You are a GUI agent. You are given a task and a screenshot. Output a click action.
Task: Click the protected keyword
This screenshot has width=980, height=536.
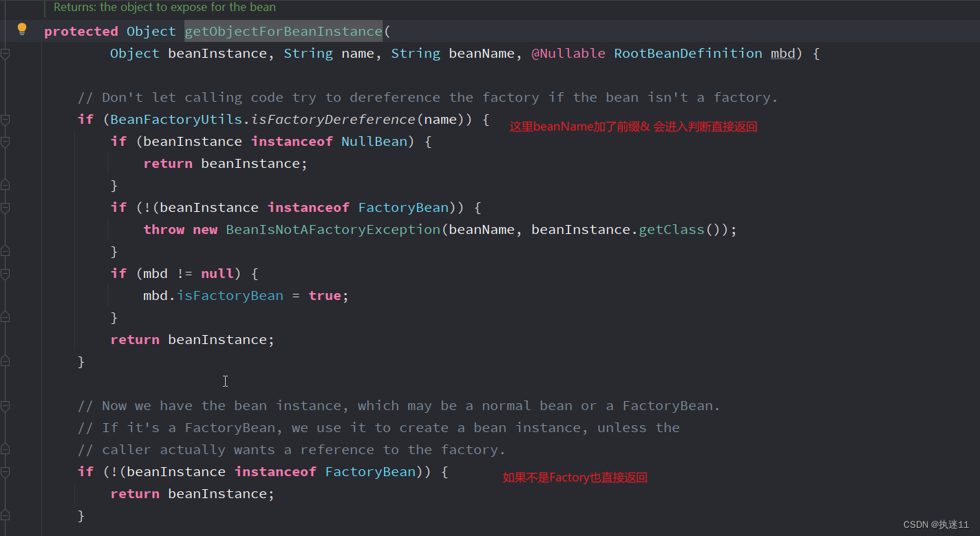81,32
